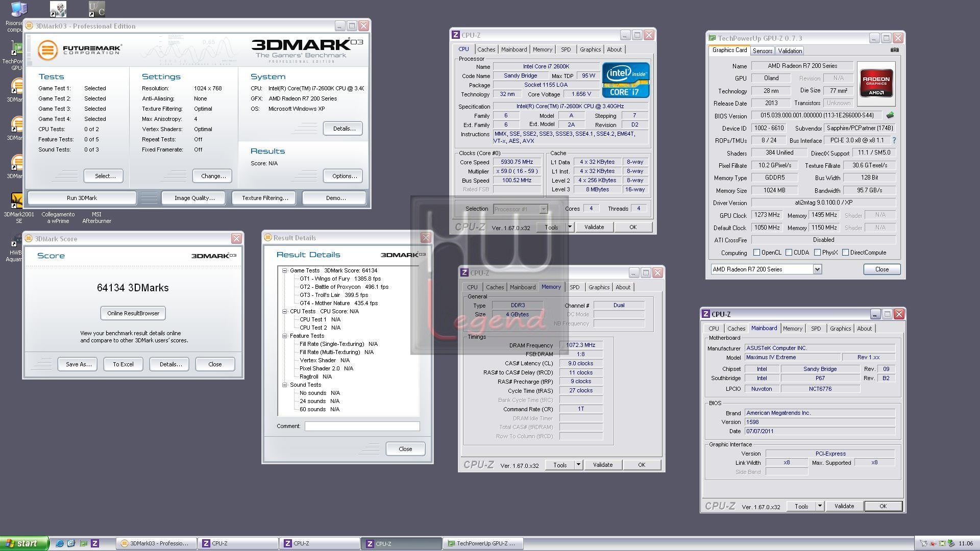Enable the CUDA checkbox in GPU-Z
This screenshot has width=980, height=551.
coord(789,253)
